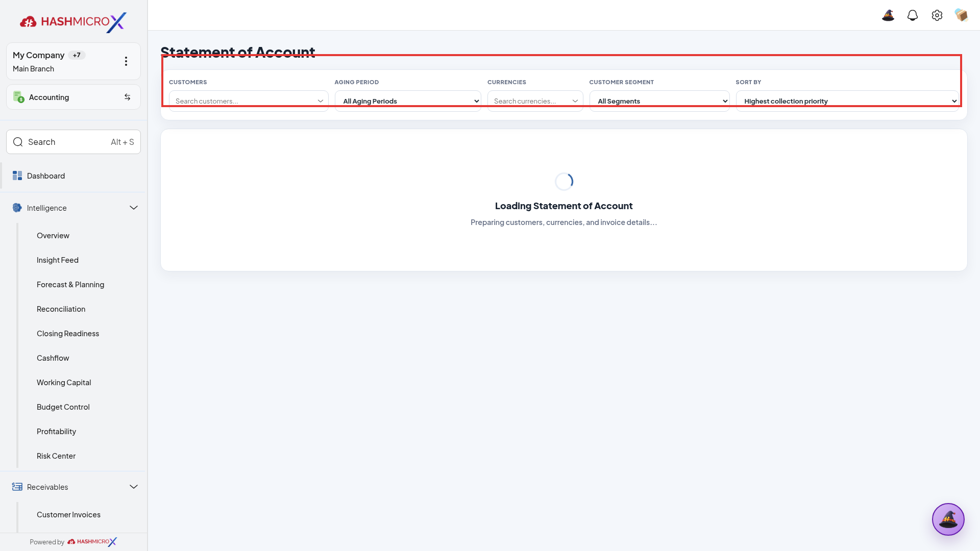This screenshot has width=980, height=551.
Task: Open Working Capital page
Action: tap(64, 383)
